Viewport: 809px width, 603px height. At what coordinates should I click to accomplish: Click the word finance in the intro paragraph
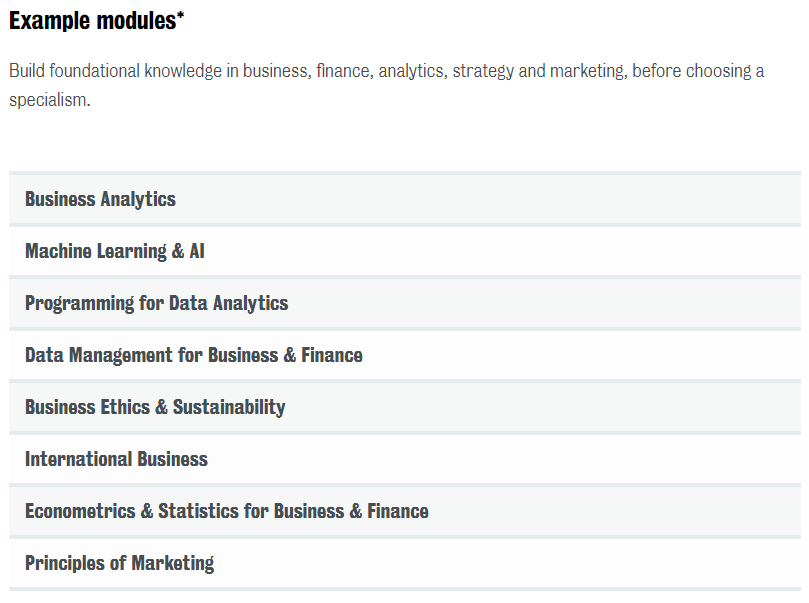[343, 71]
